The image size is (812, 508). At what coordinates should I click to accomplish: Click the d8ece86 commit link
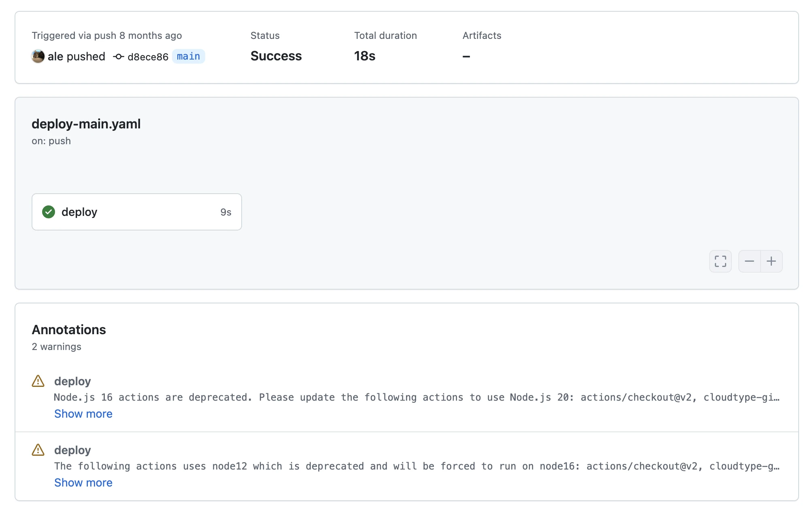tap(147, 57)
